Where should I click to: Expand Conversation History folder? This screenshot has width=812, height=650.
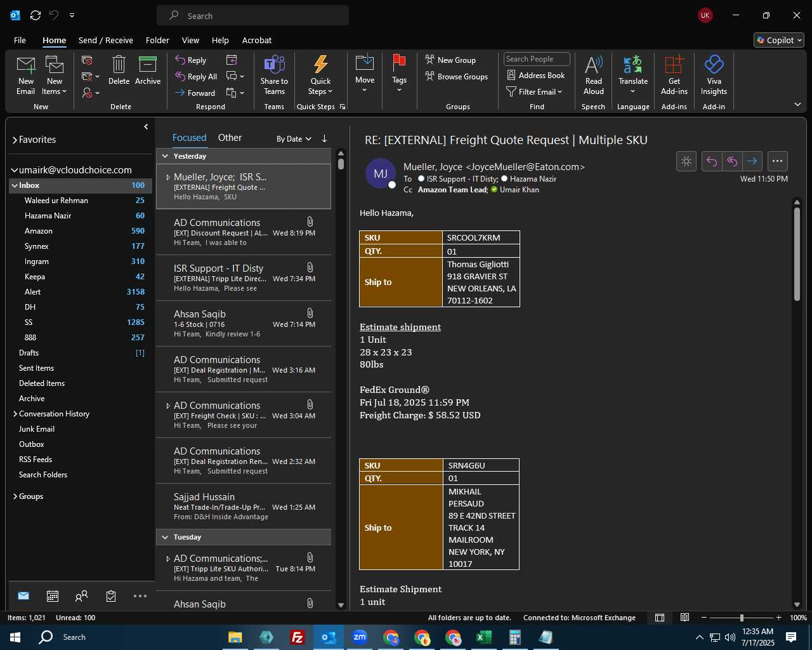pyautogui.click(x=15, y=414)
